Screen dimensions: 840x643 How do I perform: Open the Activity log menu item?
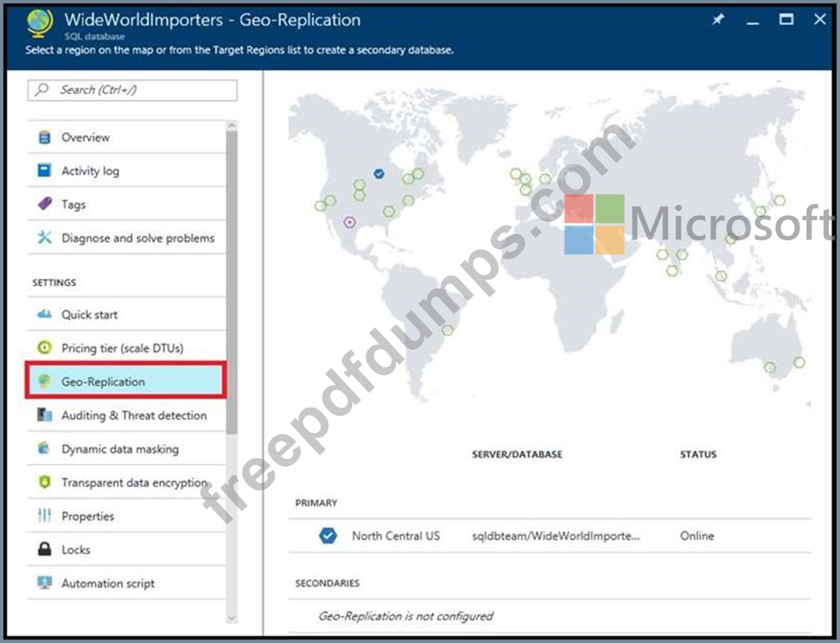[126, 171]
